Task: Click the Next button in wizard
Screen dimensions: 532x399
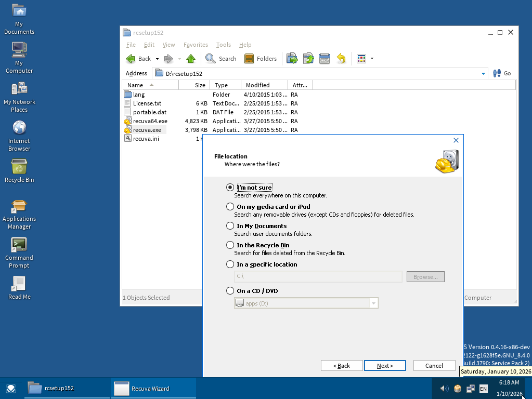Action: pos(385,366)
